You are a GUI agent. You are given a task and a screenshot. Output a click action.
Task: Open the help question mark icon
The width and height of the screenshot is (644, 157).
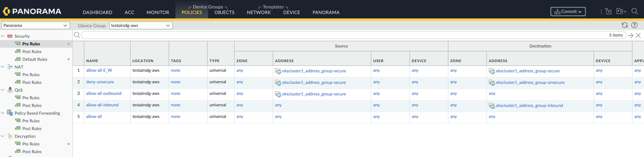point(634,25)
